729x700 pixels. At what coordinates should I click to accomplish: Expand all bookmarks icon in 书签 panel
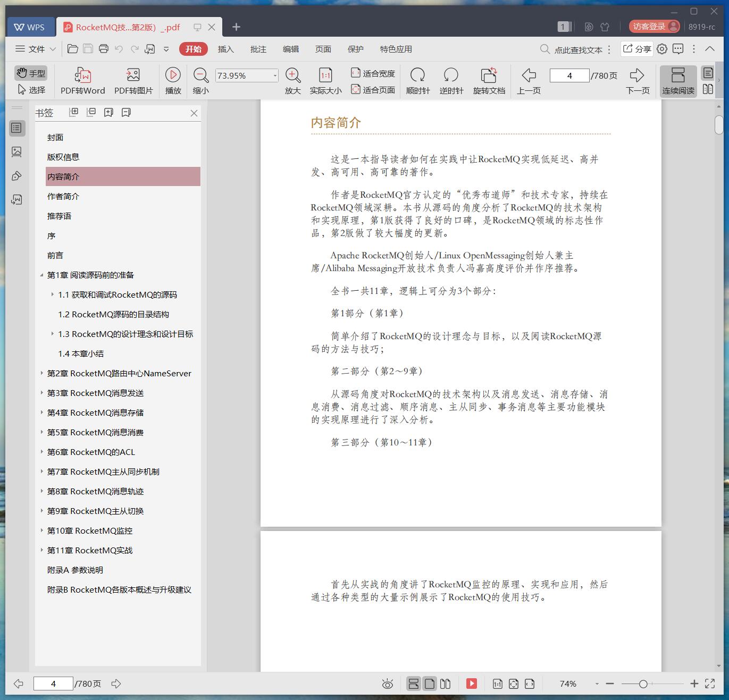pos(74,112)
